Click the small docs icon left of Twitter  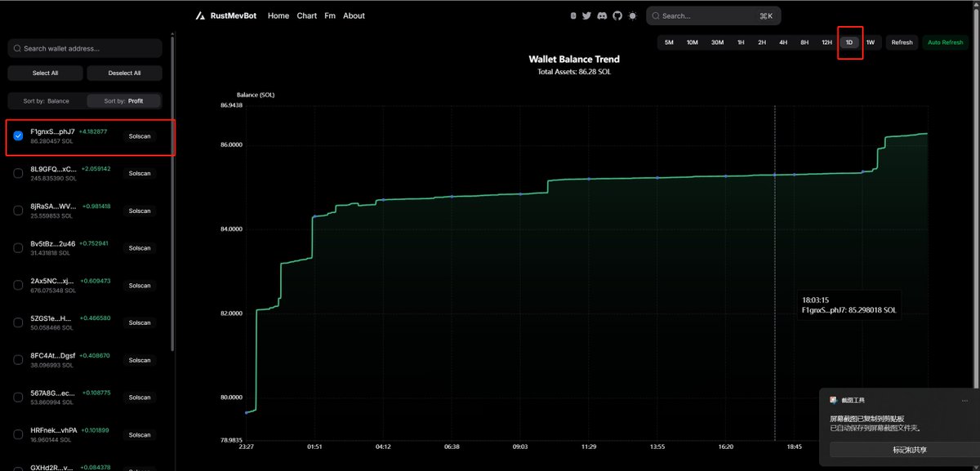pyautogui.click(x=573, y=16)
